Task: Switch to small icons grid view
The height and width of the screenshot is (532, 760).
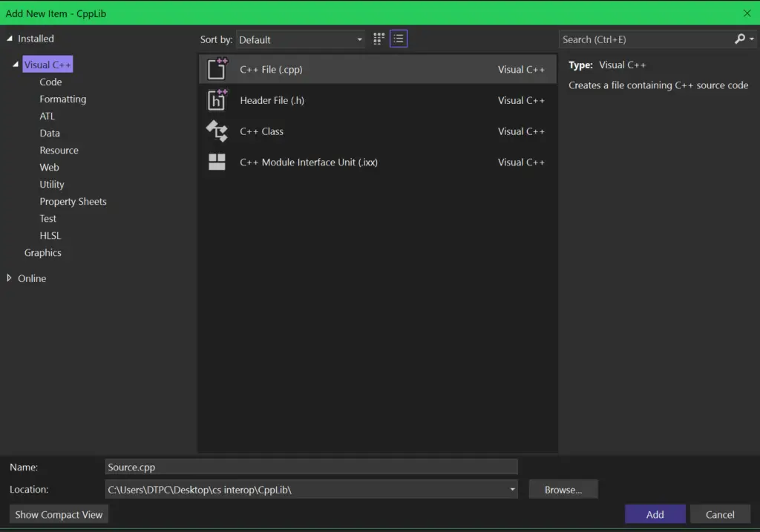Action: (x=379, y=39)
